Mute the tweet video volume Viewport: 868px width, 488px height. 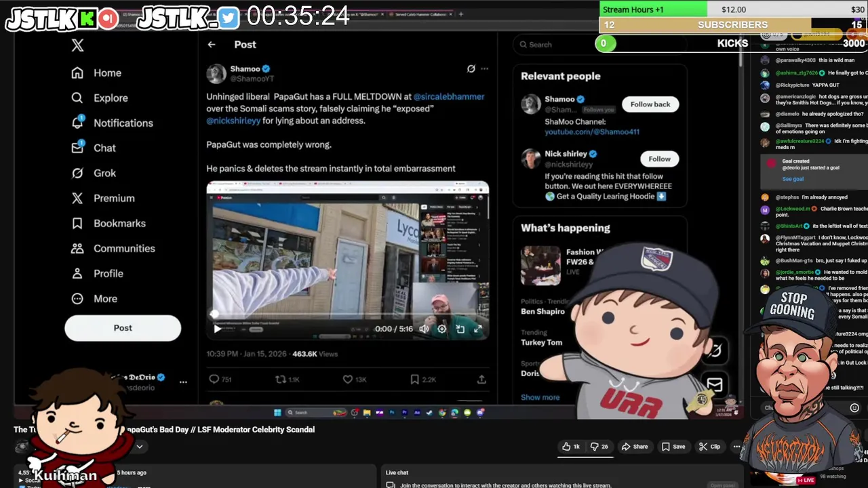click(424, 329)
